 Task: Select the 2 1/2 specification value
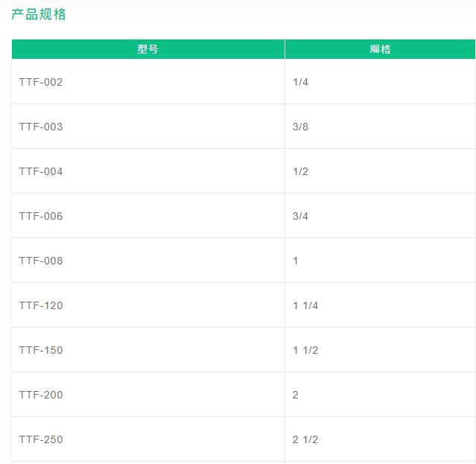pos(305,439)
